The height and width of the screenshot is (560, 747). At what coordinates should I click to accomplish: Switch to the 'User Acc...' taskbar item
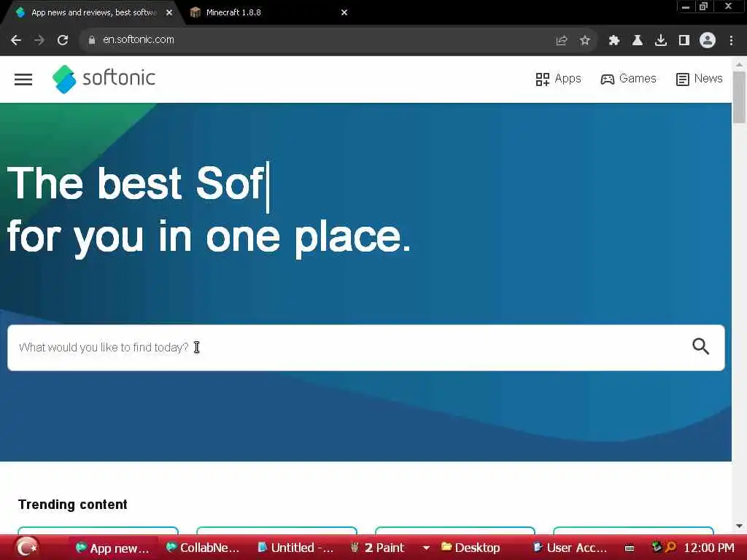click(570, 548)
